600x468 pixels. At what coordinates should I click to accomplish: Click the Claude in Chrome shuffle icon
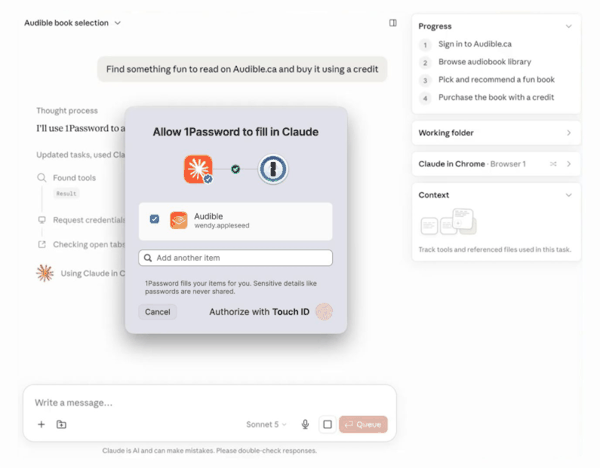point(553,164)
